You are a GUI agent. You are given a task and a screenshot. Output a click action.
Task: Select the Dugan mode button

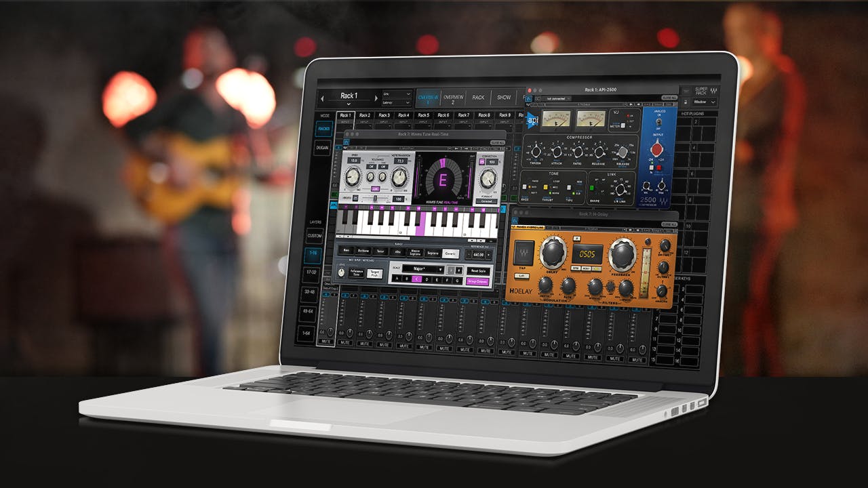click(x=323, y=147)
